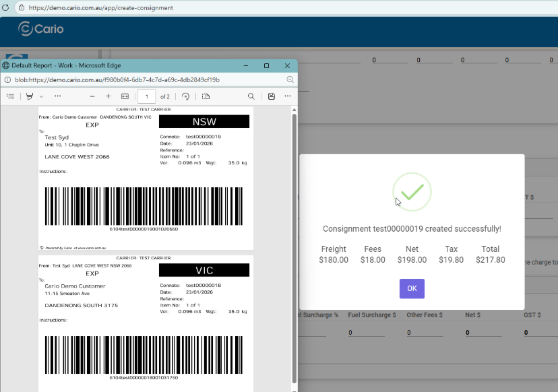Open the more tools ellipsis beside highlight
This screenshot has width=558, height=392.
[x=57, y=96]
